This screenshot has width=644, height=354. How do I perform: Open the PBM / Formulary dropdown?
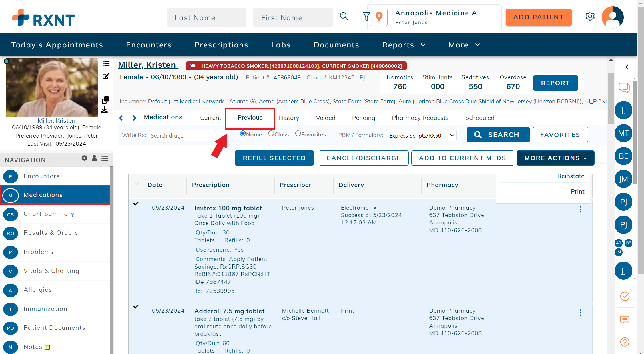[x=421, y=135]
